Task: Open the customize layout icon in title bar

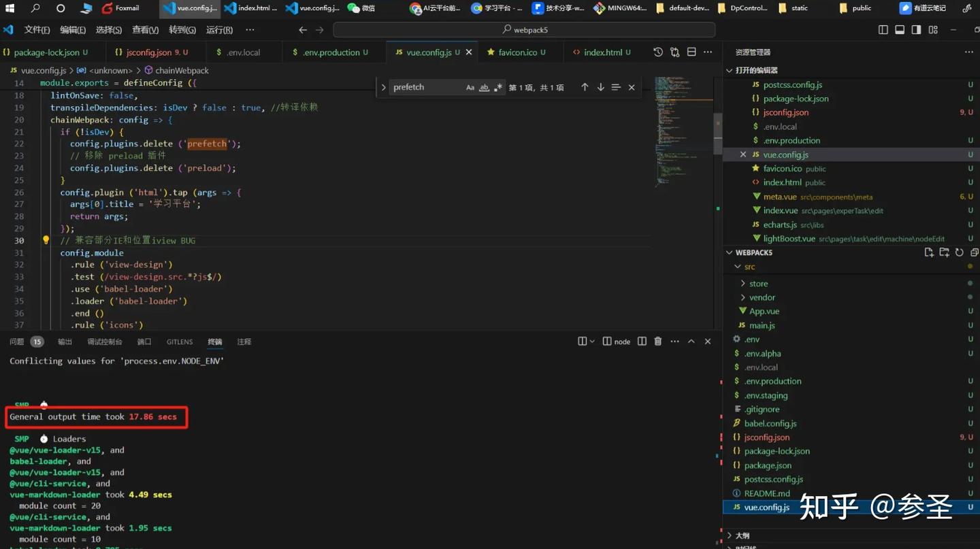Action: point(933,30)
